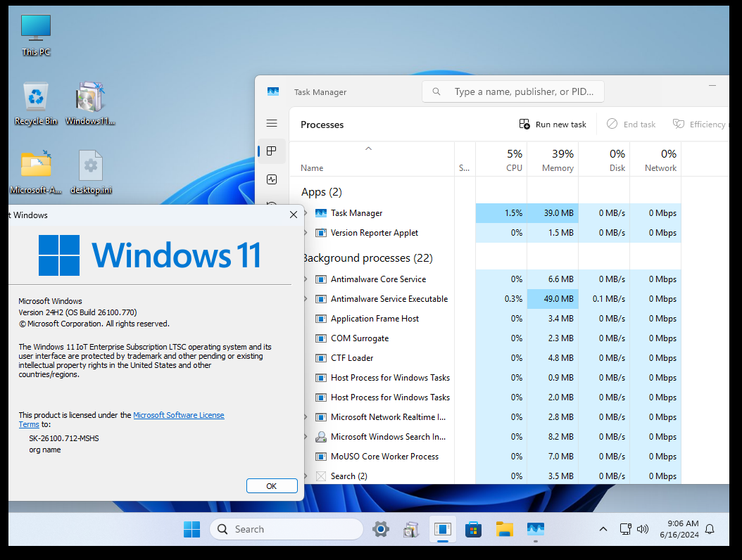This screenshot has height=560, width=742.
Task: Open the Recycle Bin desktop icon
Action: pyautogui.click(x=36, y=104)
